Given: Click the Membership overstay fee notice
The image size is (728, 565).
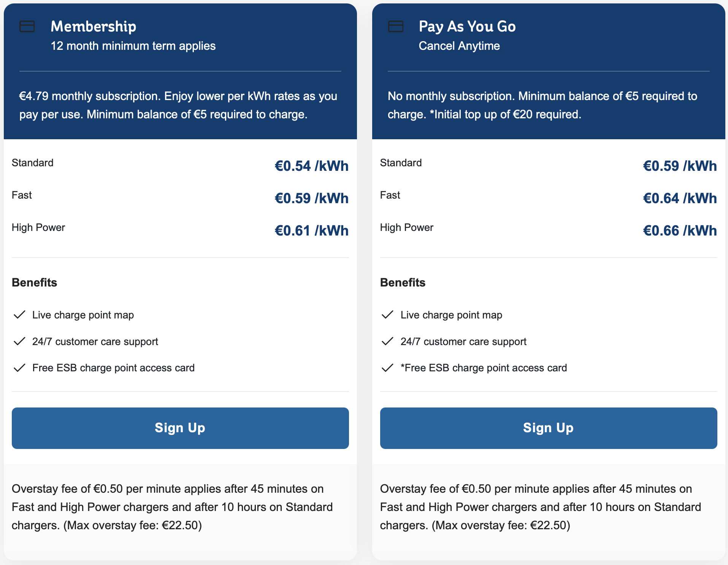Looking at the screenshot, I should pyautogui.click(x=172, y=507).
